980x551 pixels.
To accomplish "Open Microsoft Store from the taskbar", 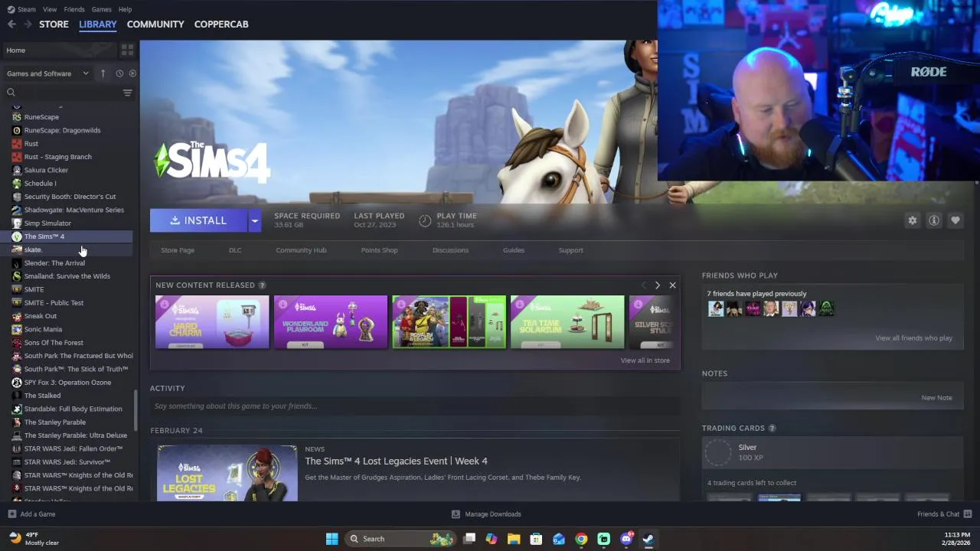I will tap(536, 539).
